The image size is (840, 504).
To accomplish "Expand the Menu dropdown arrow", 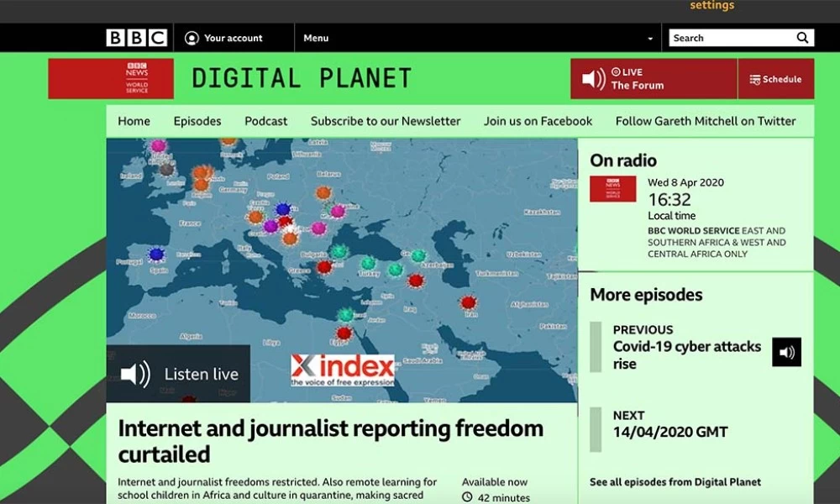I will [650, 39].
